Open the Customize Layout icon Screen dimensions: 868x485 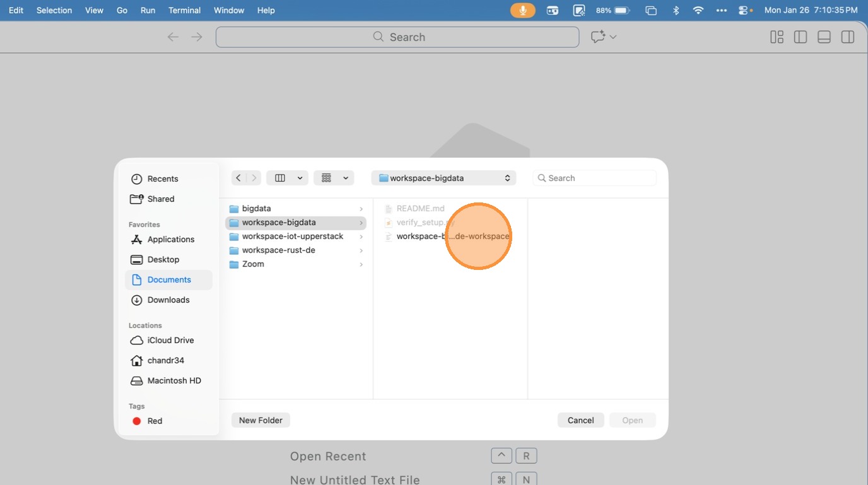[x=777, y=37]
